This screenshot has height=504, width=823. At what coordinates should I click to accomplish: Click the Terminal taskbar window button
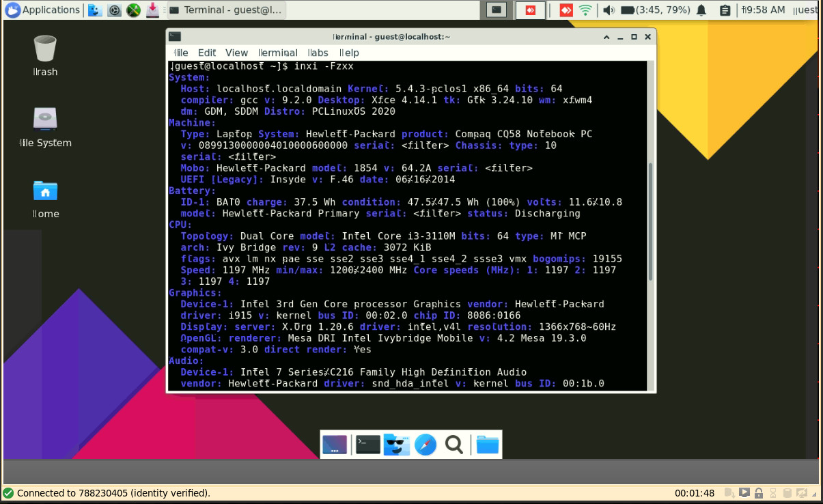point(225,10)
